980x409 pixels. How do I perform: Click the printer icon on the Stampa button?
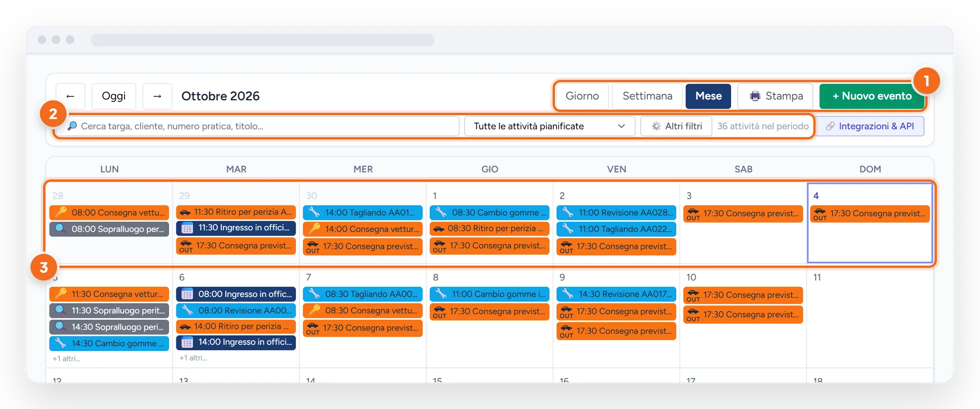pyautogui.click(x=755, y=96)
